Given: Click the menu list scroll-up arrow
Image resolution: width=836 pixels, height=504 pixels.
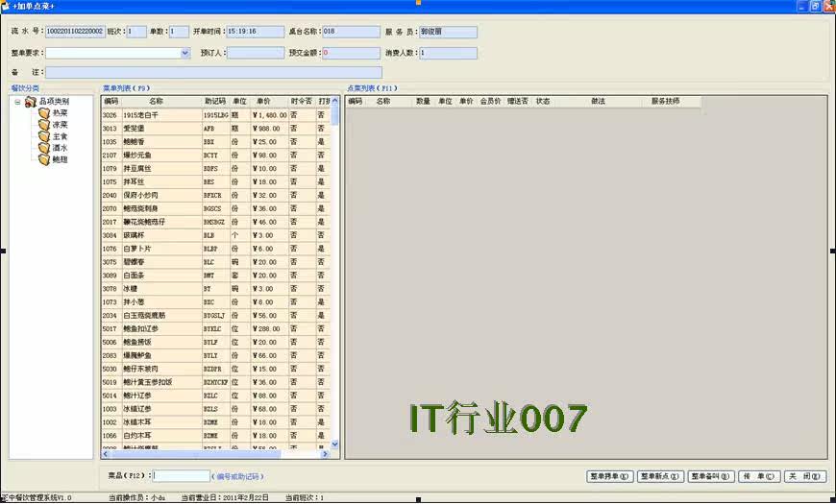Looking at the screenshot, I should pos(334,101).
